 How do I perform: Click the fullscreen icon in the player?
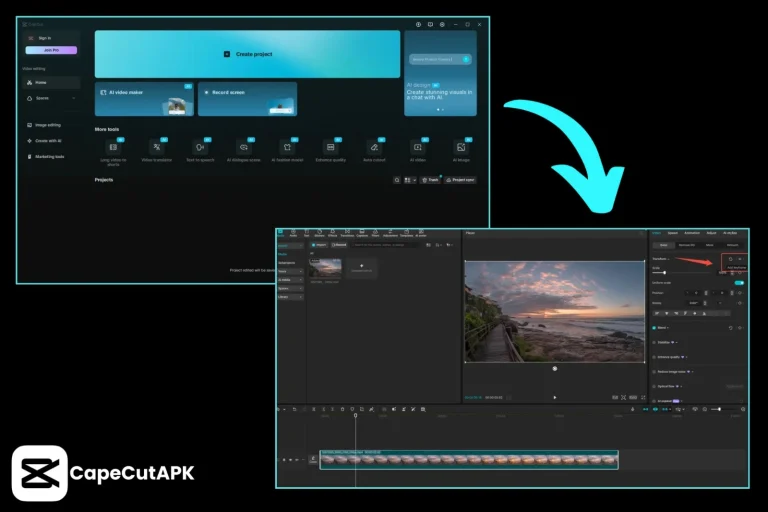click(x=643, y=397)
